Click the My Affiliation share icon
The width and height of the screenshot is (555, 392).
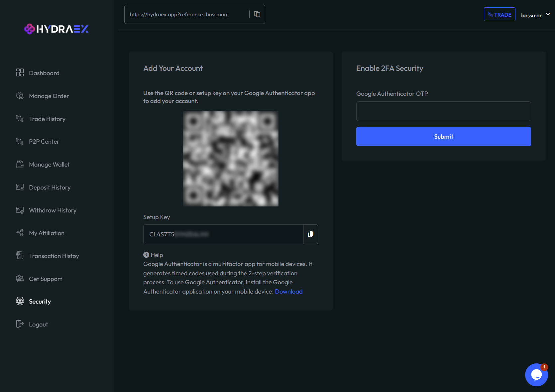(20, 233)
